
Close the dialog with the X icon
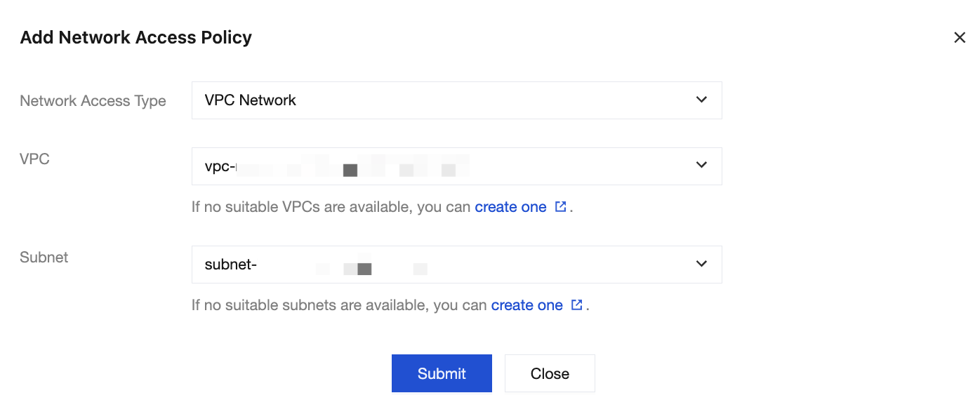(x=960, y=37)
